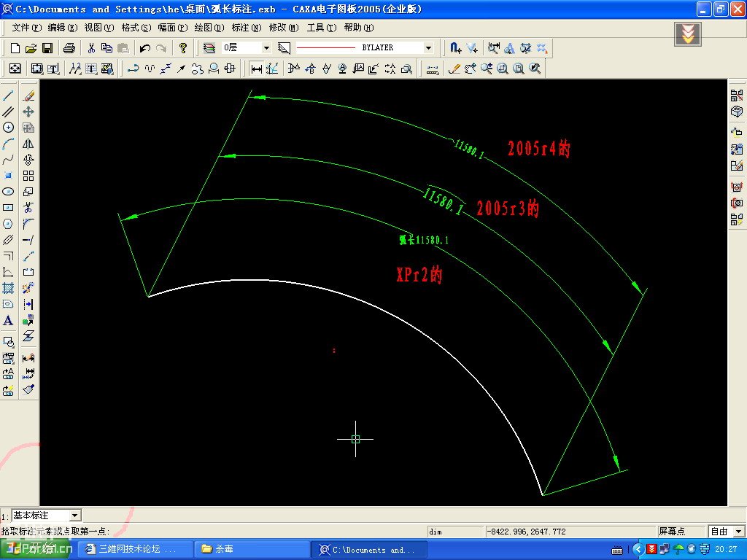Select the Fillet/transition tool
The image size is (747, 560).
[x=28, y=224]
